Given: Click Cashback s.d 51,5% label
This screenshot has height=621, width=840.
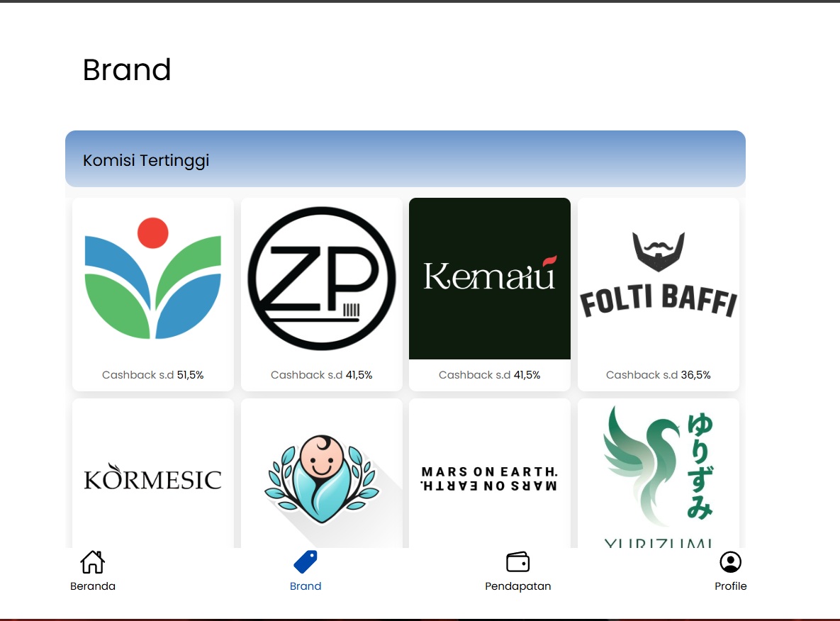Looking at the screenshot, I should [x=152, y=375].
